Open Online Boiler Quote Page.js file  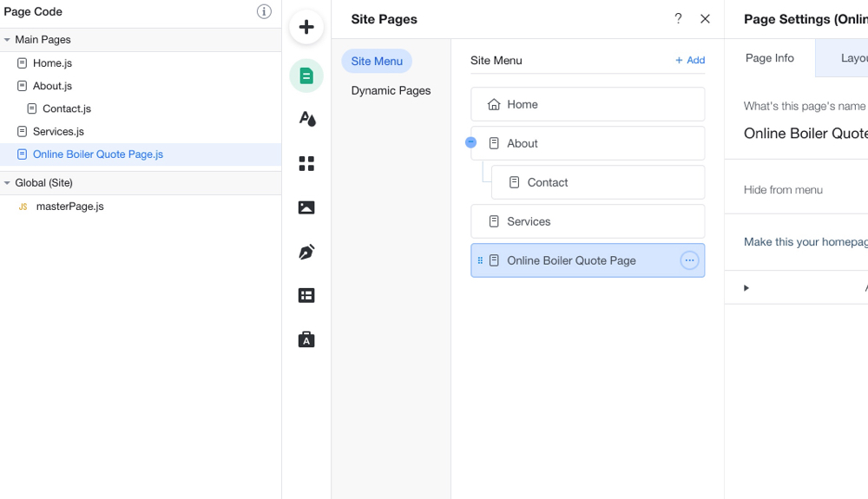coord(98,154)
